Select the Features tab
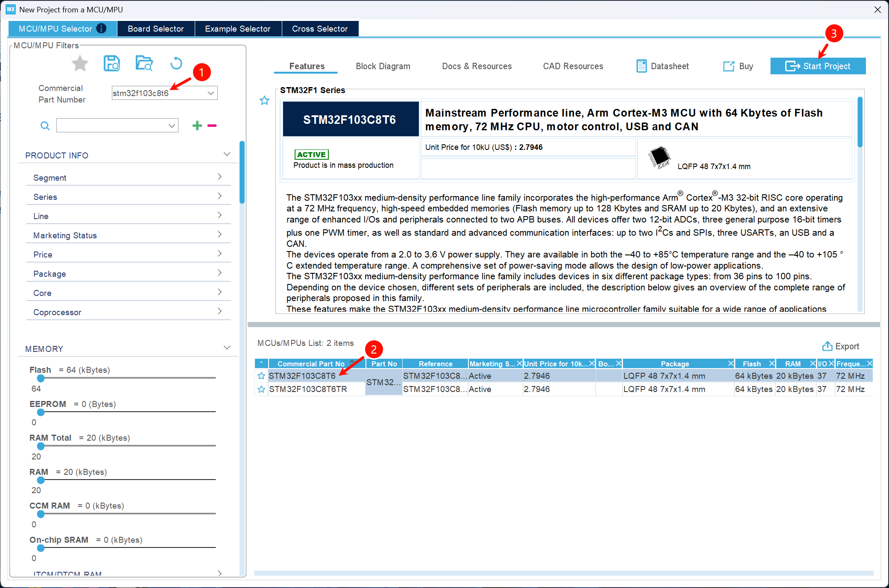 pyautogui.click(x=307, y=66)
